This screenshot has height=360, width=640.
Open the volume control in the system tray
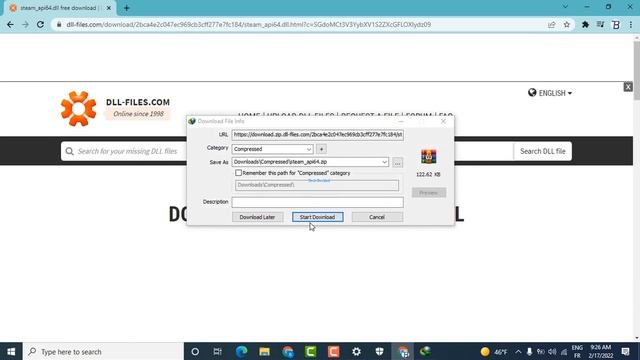pos(552,351)
